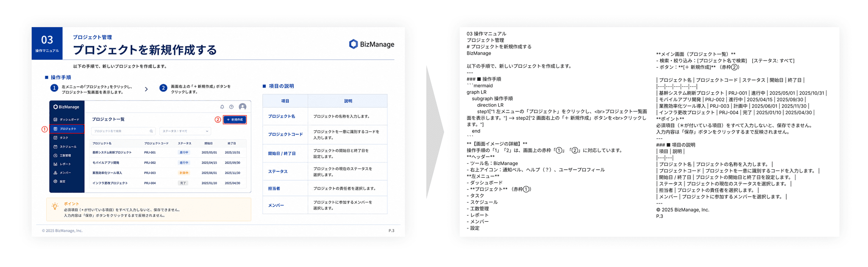Click the ポイント label in the yellow note box
This screenshot has width=868, height=267.
(x=71, y=204)
